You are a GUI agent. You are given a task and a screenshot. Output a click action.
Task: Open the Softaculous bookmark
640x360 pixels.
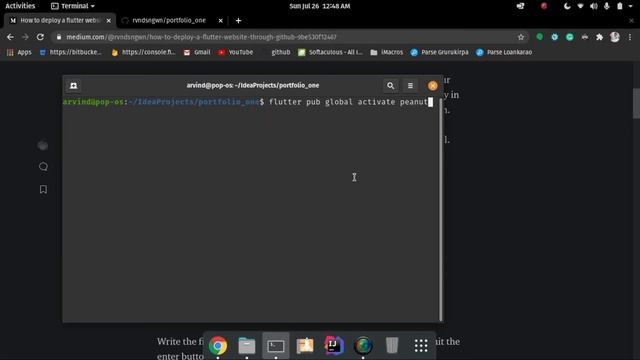[x=330, y=52]
